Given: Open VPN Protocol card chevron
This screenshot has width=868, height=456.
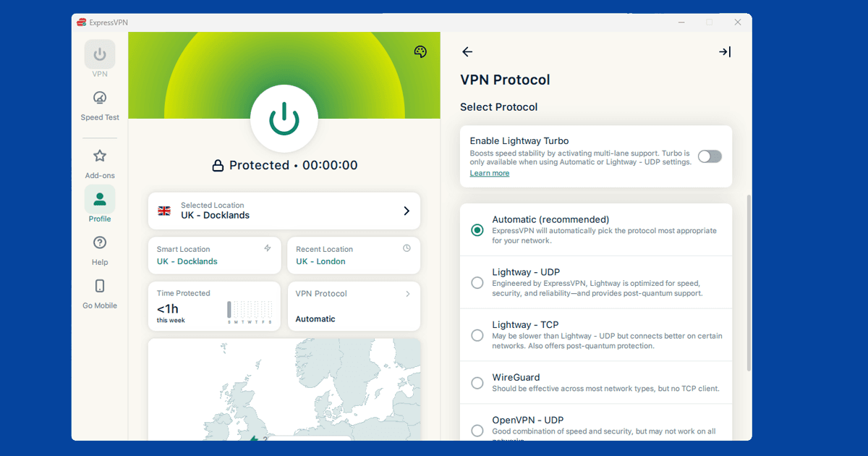Looking at the screenshot, I should tap(408, 294).
